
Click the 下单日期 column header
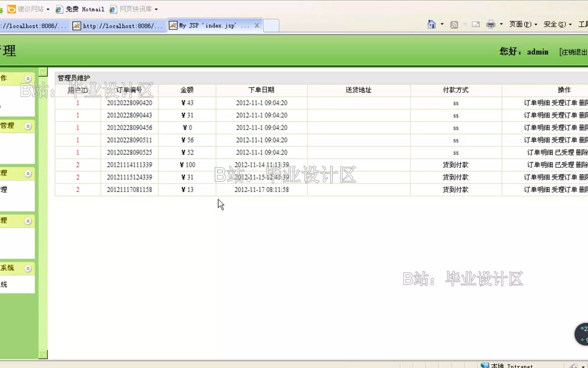click(x=261, y=90)
